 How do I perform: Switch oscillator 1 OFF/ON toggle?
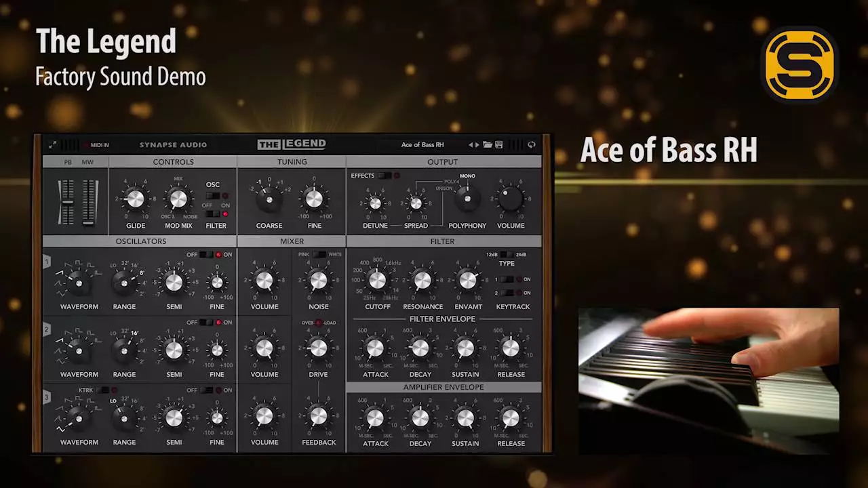point(207,255)
